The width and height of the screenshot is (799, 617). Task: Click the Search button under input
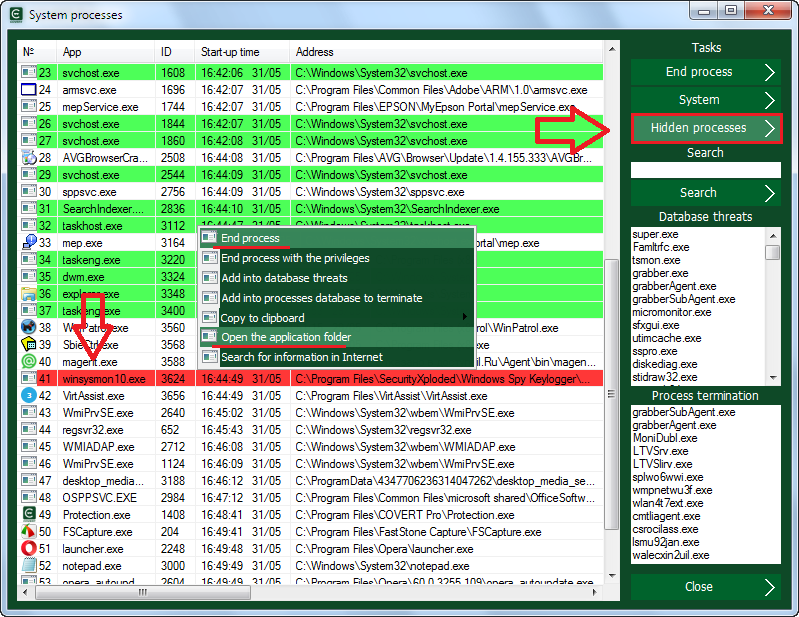point(705,193)
